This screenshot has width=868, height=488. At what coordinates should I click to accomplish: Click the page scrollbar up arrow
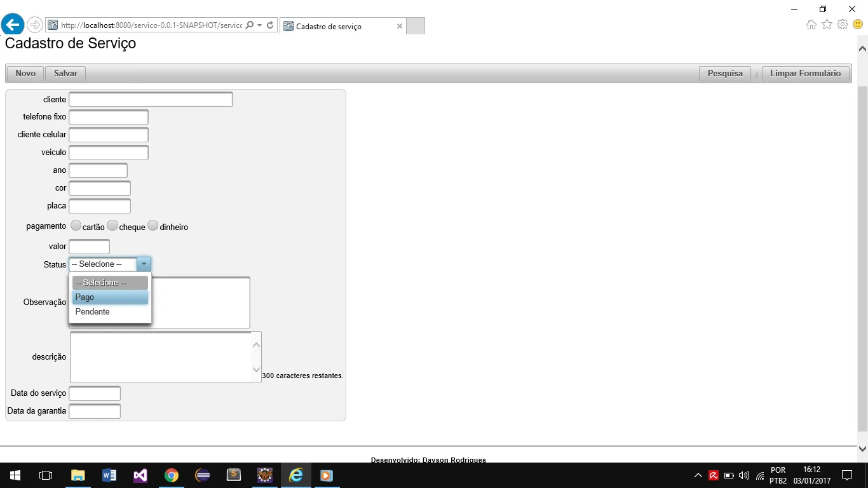click(862, 48)
